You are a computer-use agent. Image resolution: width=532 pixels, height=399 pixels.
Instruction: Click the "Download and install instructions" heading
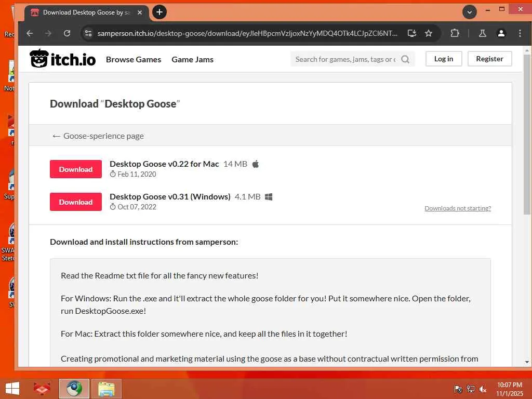pyautogui.click(x=144, y=242)
